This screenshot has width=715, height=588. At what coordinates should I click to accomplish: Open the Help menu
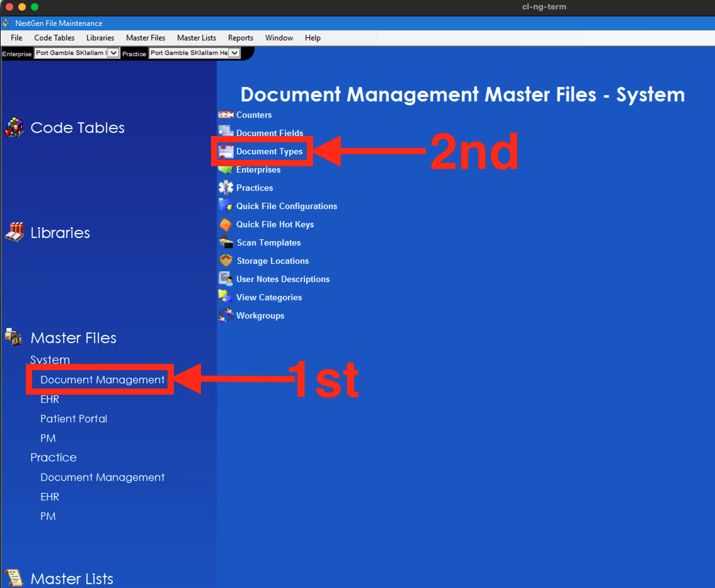coord(313,38)
